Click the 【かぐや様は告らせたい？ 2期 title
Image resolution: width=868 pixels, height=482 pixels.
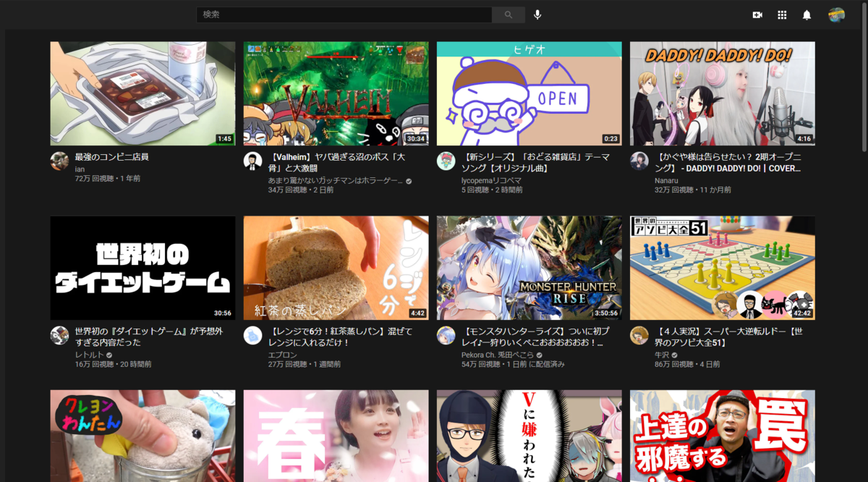[728, 163]
